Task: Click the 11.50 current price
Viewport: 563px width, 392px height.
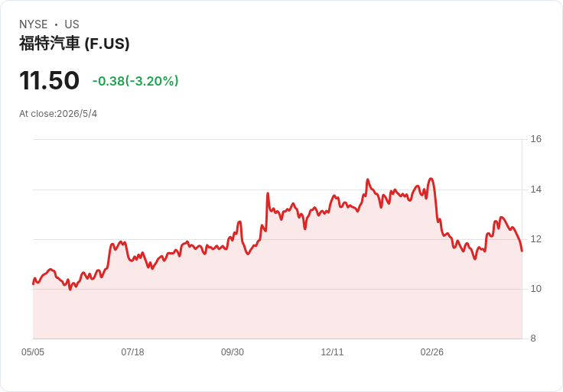Action: (49, 80)
